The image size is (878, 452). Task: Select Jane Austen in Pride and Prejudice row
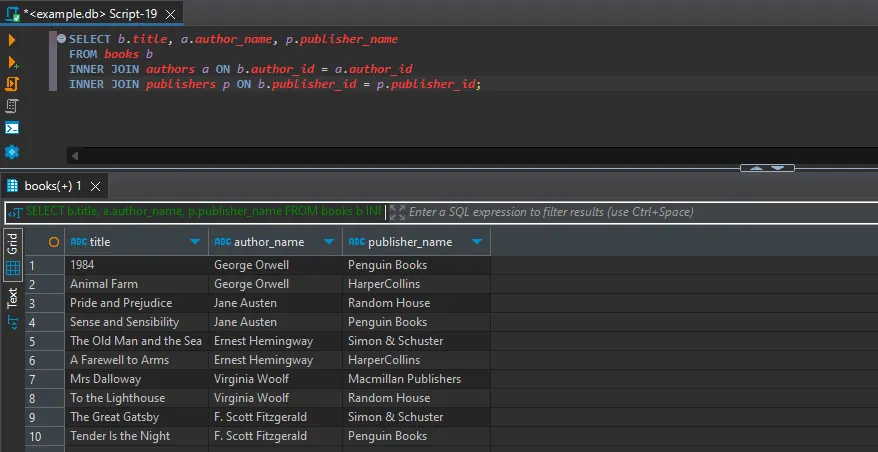pos(275,303)
